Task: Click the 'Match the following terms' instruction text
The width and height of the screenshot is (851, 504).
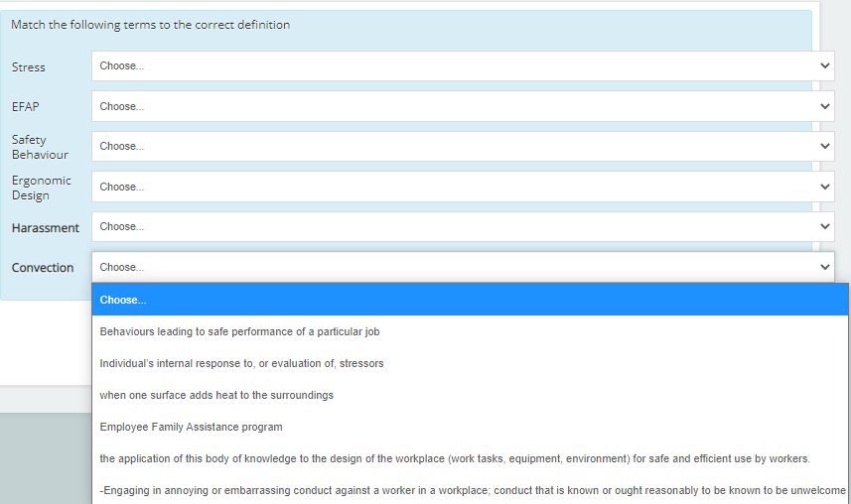Action: [150, 25]
